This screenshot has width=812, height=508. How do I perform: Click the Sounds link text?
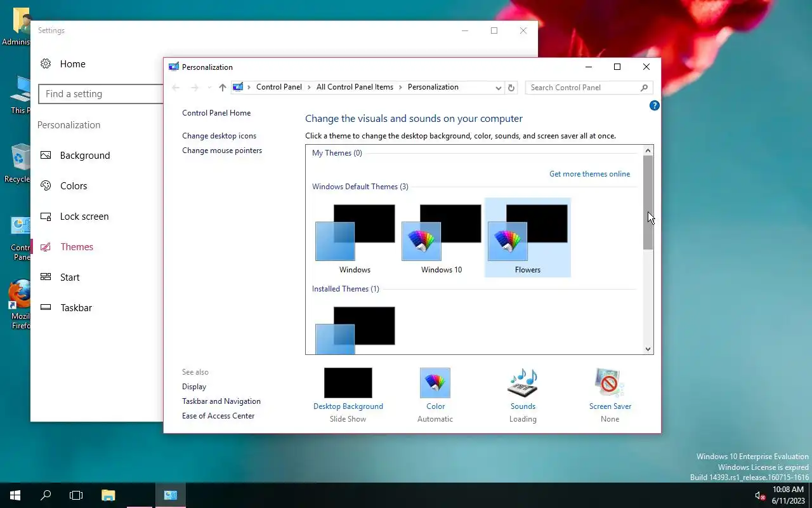point(523,406)
